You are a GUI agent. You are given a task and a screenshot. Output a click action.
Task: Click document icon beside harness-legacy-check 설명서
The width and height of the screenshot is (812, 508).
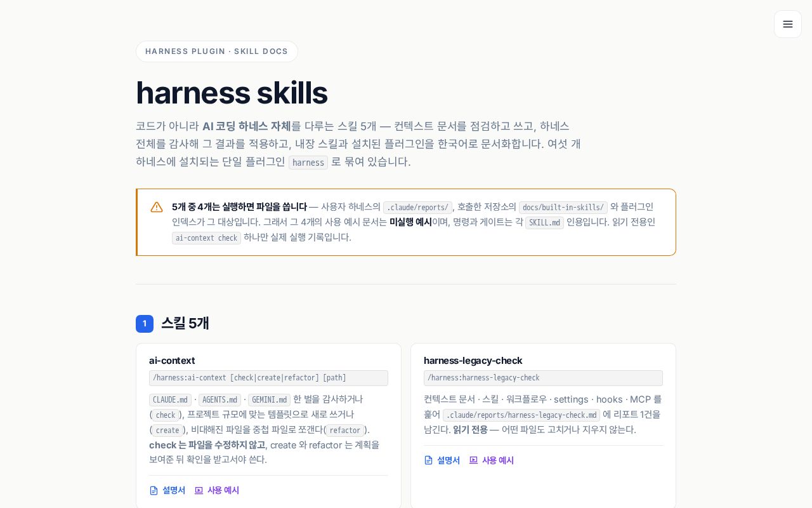coord(428,460)
